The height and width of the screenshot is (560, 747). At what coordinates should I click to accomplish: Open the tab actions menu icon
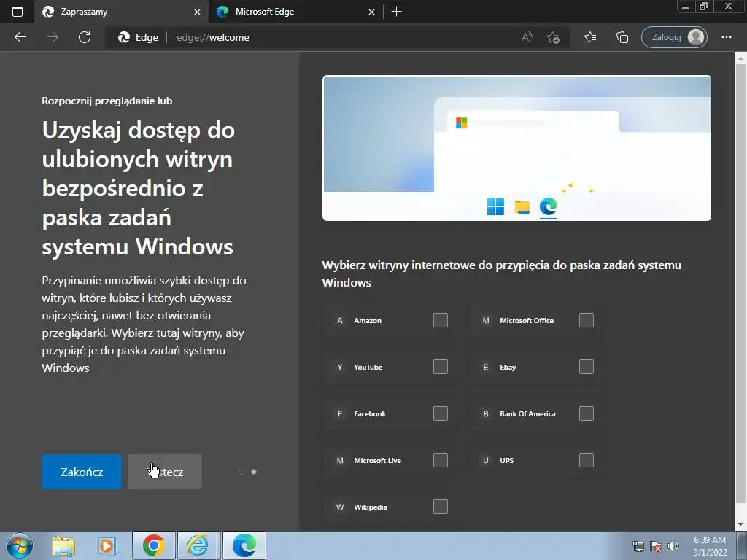pos(18,12)
